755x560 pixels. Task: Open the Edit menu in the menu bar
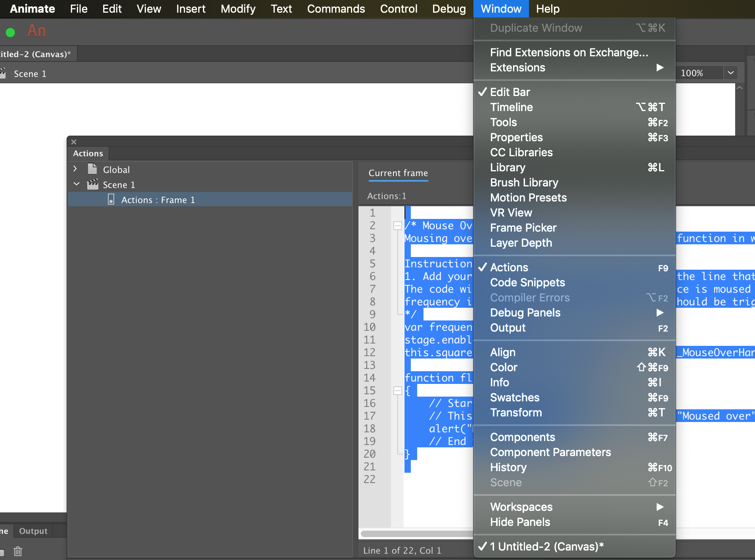tap(112, 9)
